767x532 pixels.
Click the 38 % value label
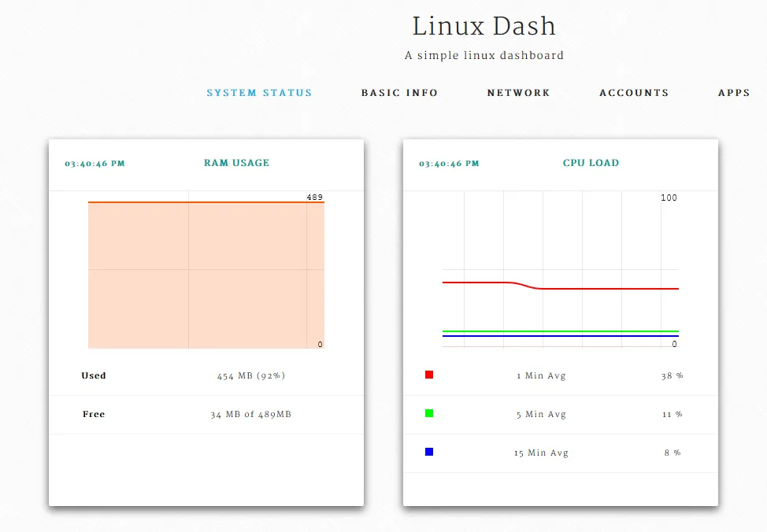[x=672, y=375]
